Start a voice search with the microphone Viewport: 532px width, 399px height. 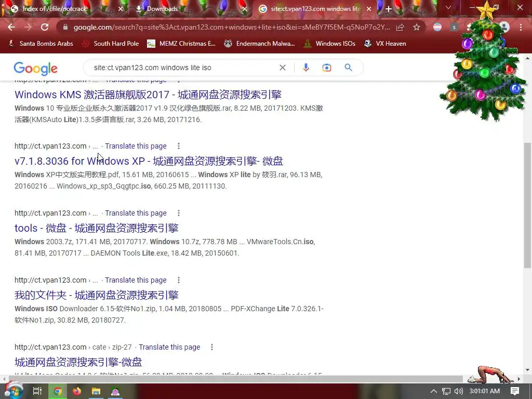click(x=305, y=68)
